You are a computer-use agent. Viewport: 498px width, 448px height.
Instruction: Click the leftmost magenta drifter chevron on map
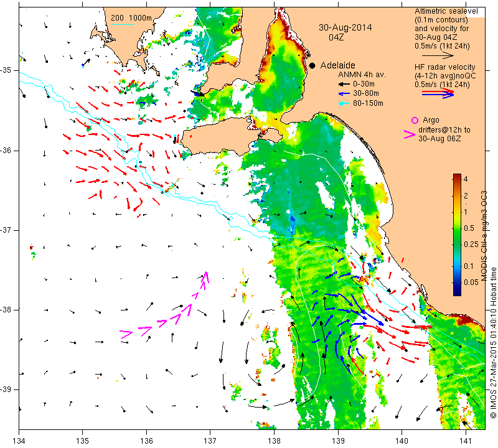pos(126,334)
